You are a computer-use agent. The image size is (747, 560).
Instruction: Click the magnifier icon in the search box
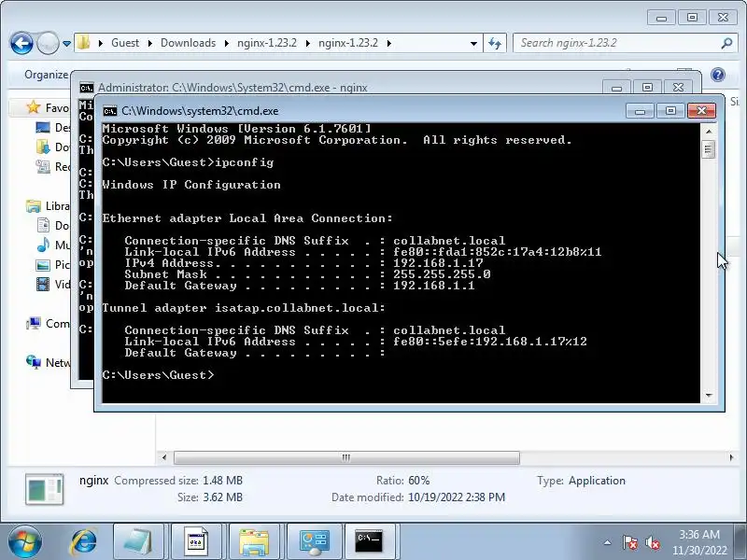tap(726, 43)
